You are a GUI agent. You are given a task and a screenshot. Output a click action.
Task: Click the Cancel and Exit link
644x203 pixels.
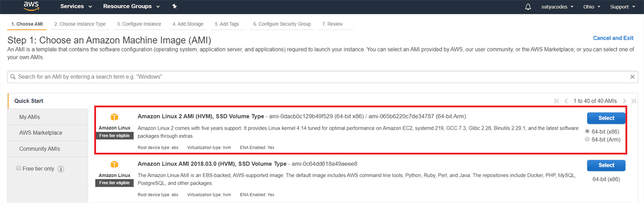click(613, 38)
